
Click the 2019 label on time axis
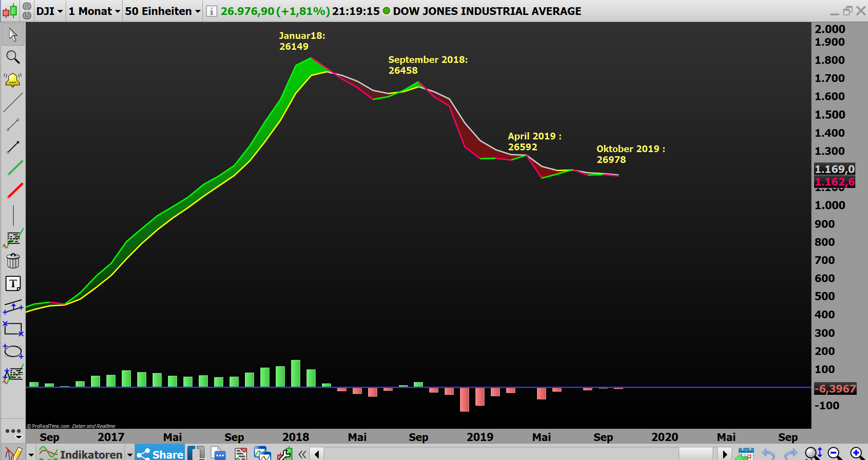(x=480, y=437)
